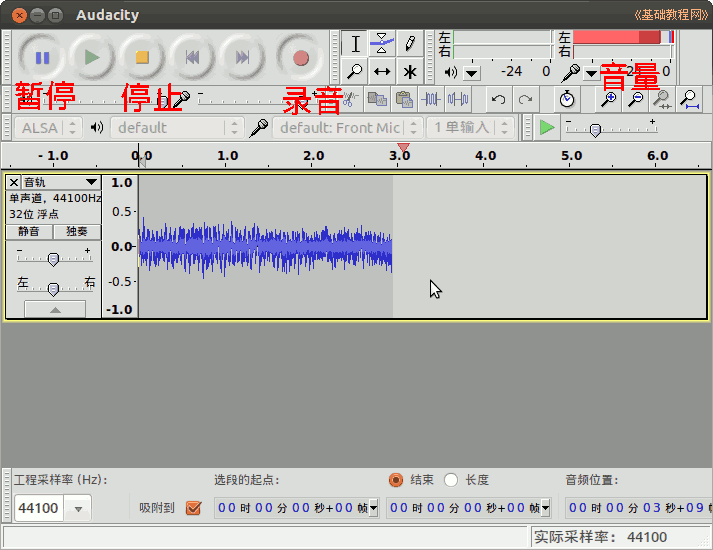
Task: Mute the track with 静音 button
Action: click(x=29, y=231)
